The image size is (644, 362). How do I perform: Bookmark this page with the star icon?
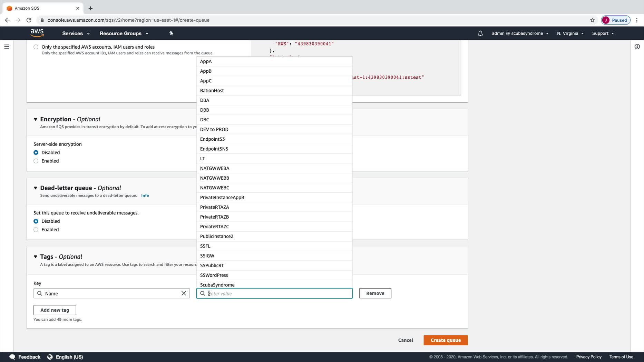point(592,20)
